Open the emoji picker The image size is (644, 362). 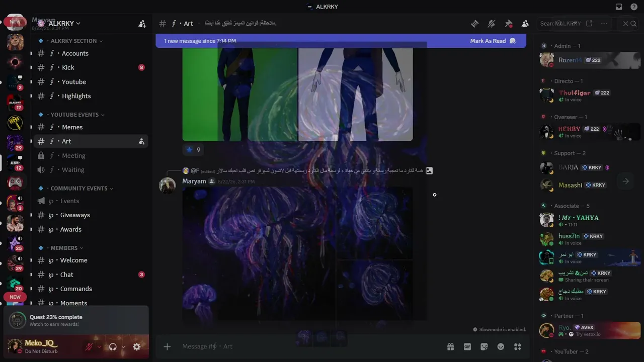pos(501,347)
